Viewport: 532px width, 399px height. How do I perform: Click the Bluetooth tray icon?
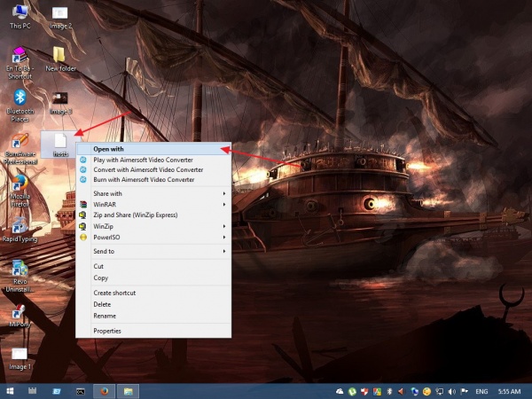(x=389, y=392)
